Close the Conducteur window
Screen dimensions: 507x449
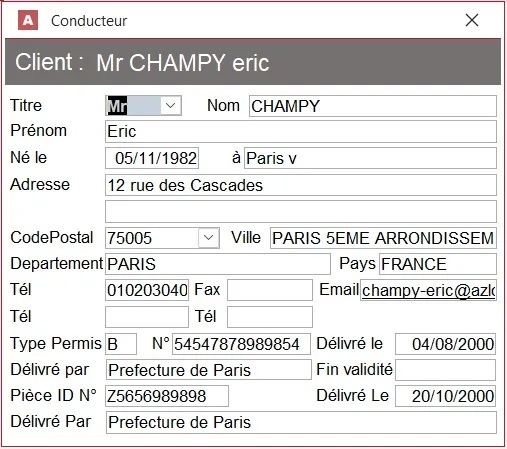(x=472, y=20)
